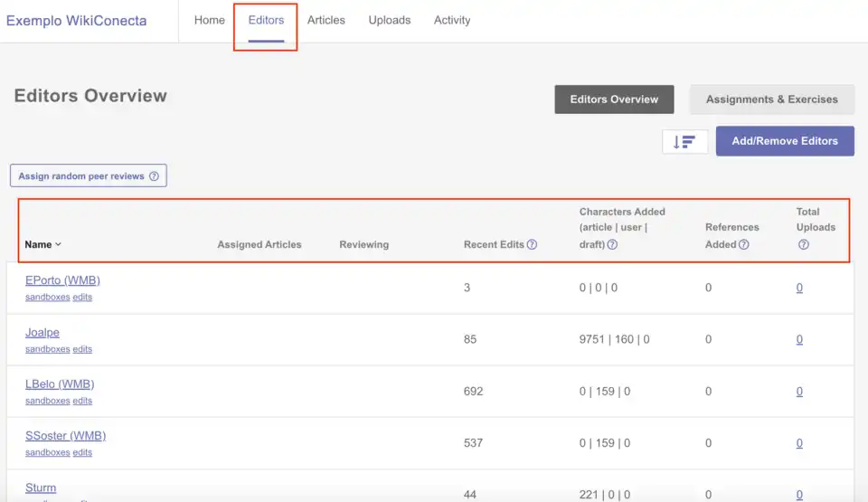The width and height of the screenshot is (868, 502).
Task: View sandboxes for LBelo (WMB)
Action: [x=47, y=401]
